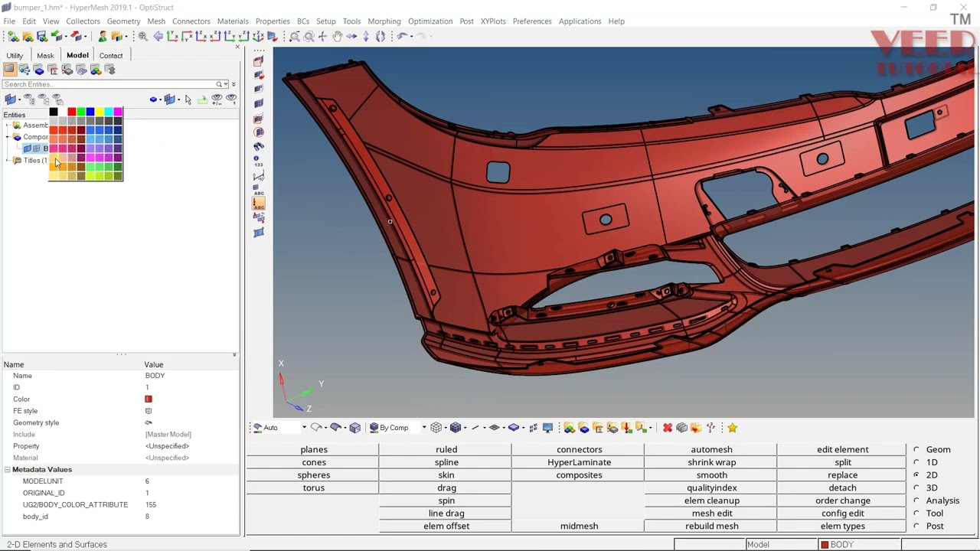980x551 pixels.
Task: Click the monitor display icon
Action: coord(547,428)
